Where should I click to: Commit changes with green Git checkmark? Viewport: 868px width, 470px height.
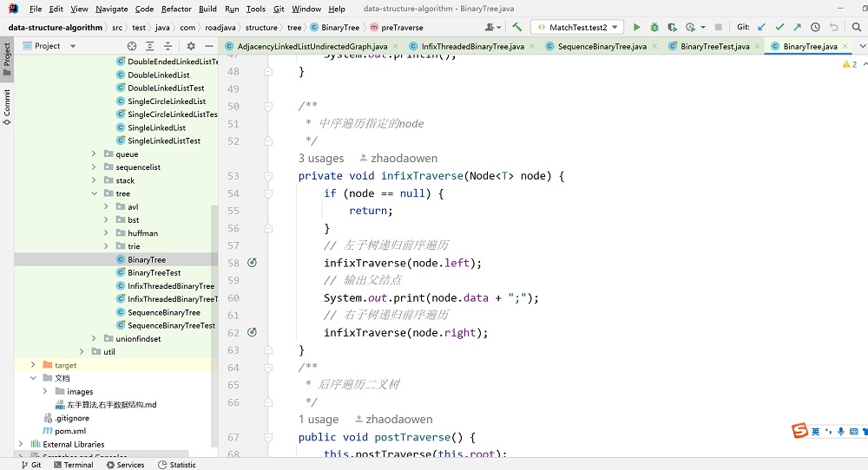(780, 27)
